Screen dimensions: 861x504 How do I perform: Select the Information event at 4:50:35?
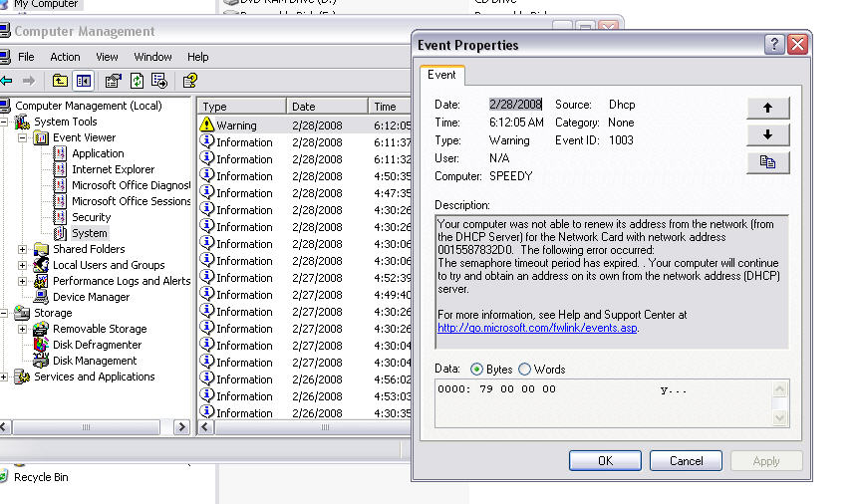pyautogui.click(x=305, y=176)
